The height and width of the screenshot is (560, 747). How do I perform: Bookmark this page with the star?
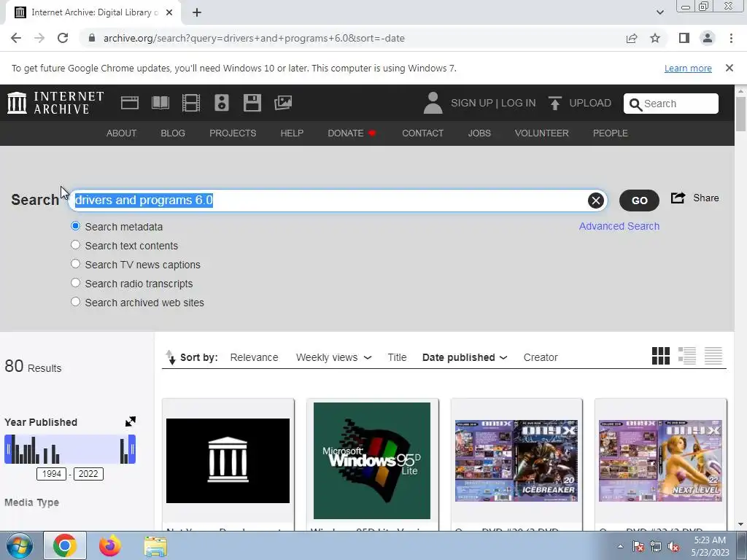655,38
